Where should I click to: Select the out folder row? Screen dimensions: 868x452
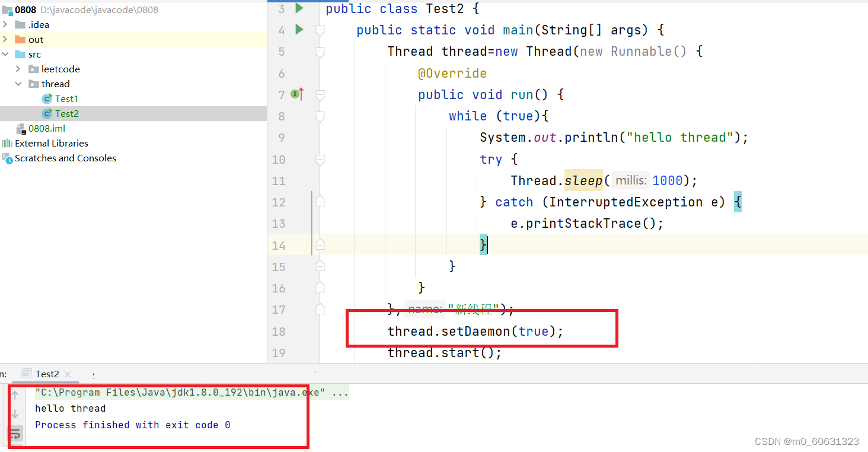point(133,39)
